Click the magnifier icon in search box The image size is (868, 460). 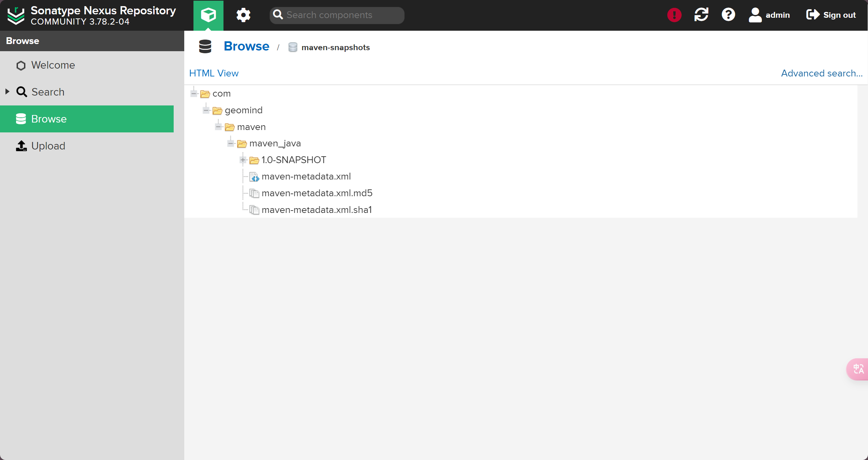click(278, 15)
